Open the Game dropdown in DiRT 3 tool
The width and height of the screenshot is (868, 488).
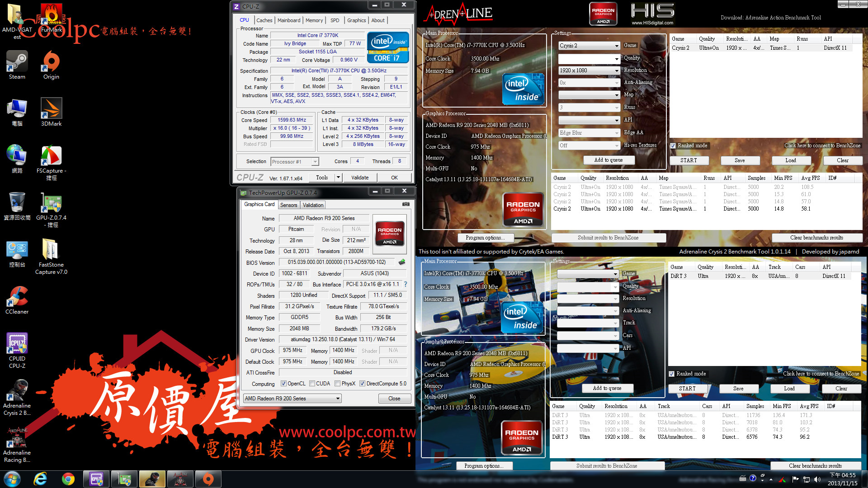588,274
